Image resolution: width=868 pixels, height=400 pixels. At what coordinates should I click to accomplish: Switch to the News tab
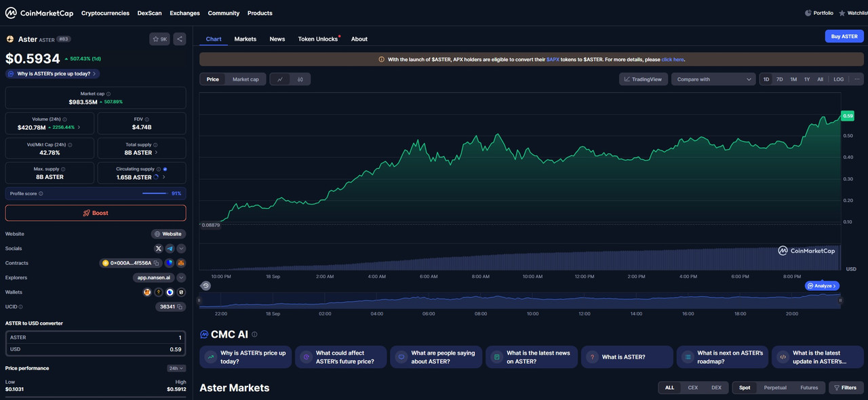(277, 39)
